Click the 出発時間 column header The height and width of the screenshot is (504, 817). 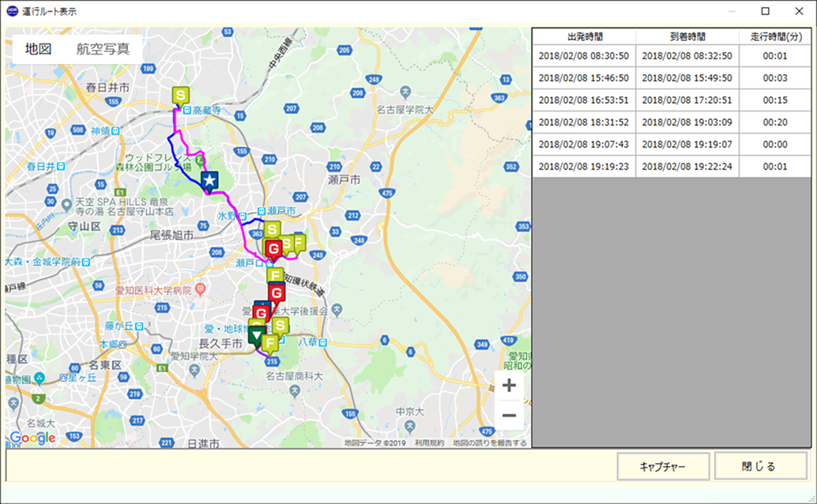[x=584, y=36]
